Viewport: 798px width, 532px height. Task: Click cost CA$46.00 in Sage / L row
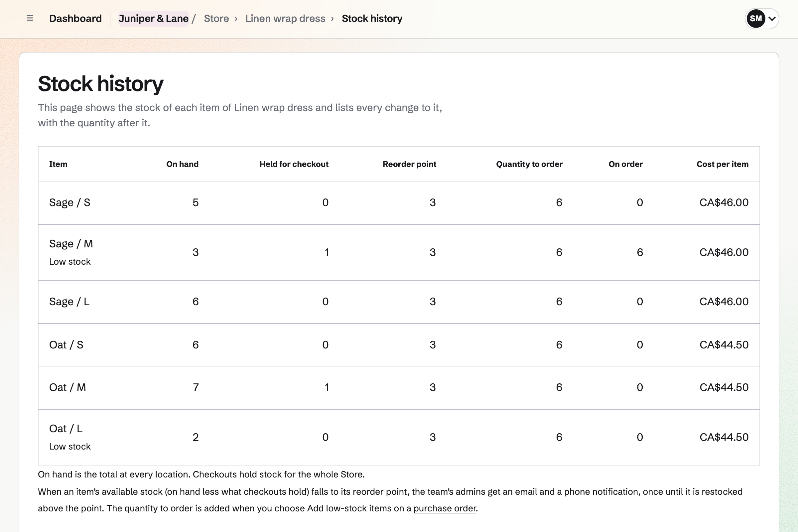click(x=724, y=302)
